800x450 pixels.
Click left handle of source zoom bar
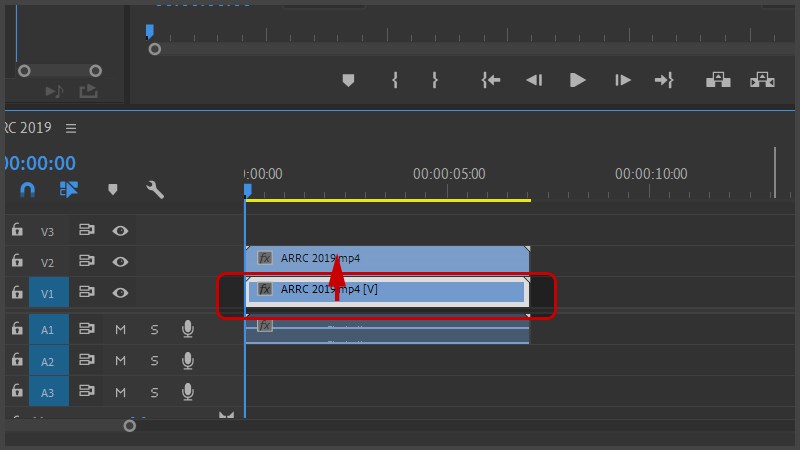click(x=24, y=71)
